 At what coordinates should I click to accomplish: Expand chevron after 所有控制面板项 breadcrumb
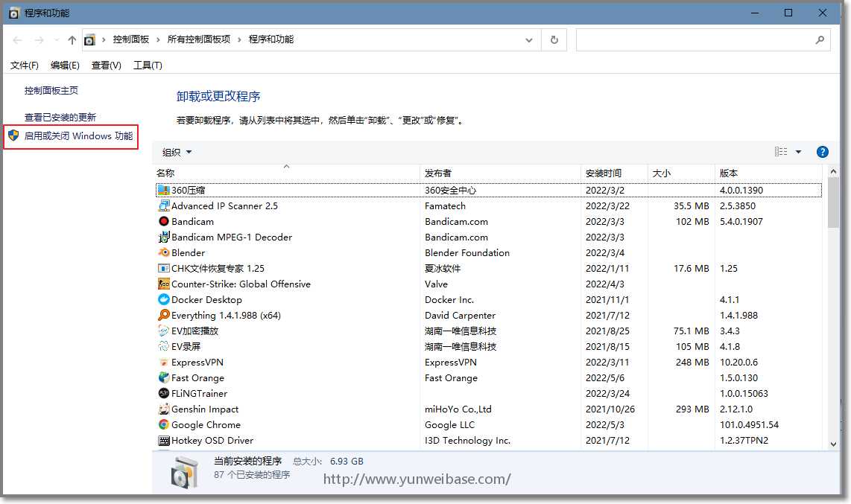pos(239,39)
